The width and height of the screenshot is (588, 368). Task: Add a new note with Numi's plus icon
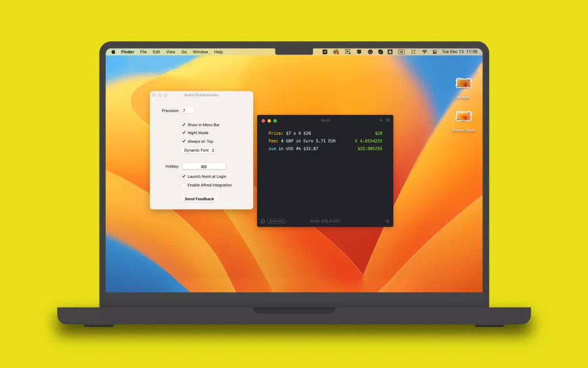[x=381, y=121]
